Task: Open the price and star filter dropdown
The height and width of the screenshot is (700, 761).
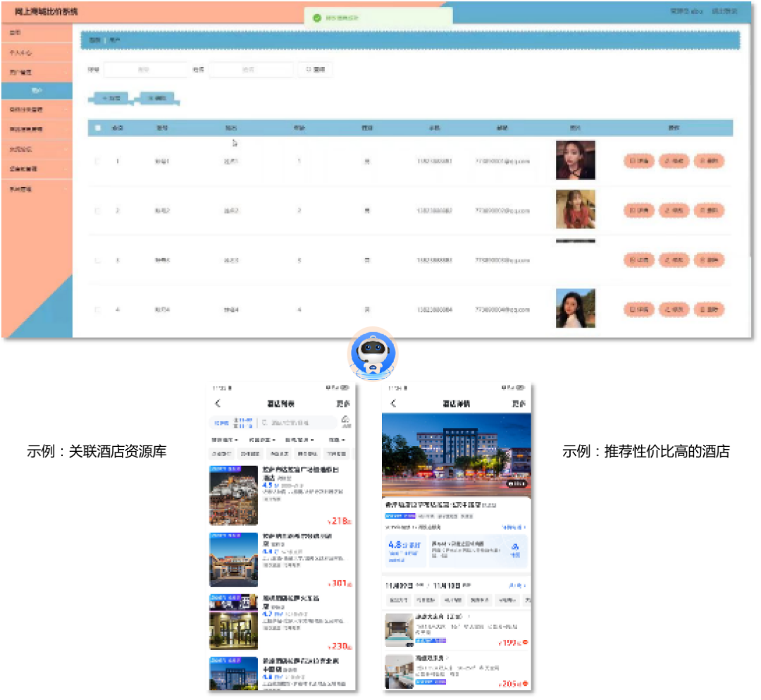Action: [x=261, y=440]
